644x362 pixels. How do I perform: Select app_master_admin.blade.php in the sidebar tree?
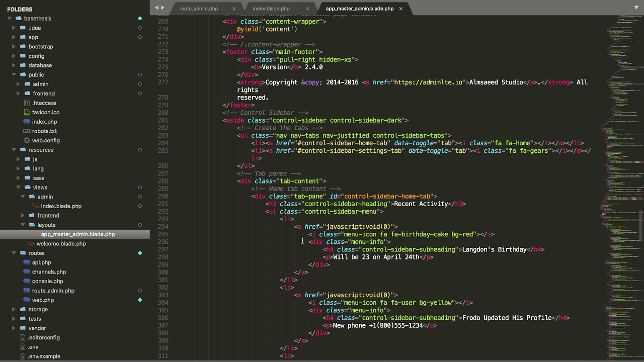pos(78,234)
